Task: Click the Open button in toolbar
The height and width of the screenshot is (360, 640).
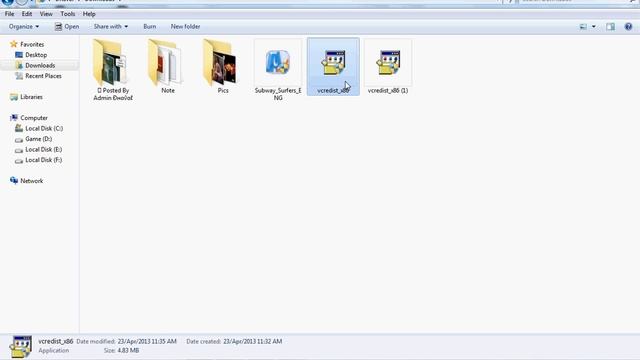Action: (x=67, y=27)
